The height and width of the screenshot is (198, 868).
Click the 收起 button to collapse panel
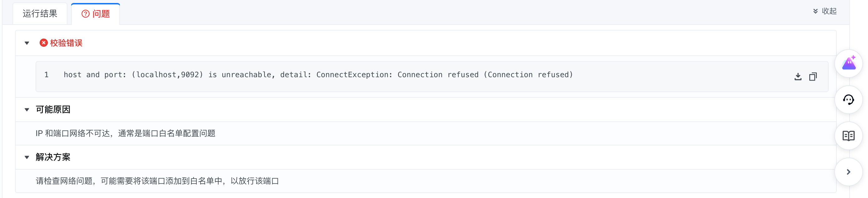point(829,11)
